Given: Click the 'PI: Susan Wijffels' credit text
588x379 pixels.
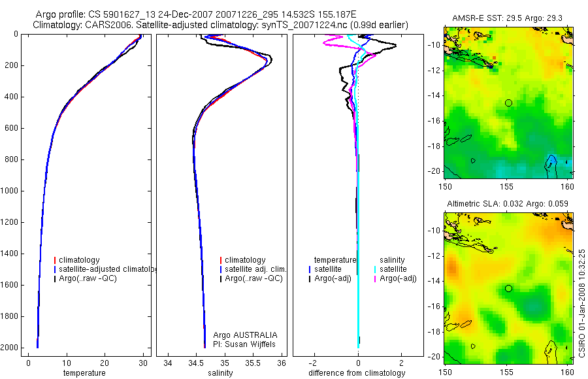Looking at the screenshot, I should pyautogui.click(x=244, y=344).
